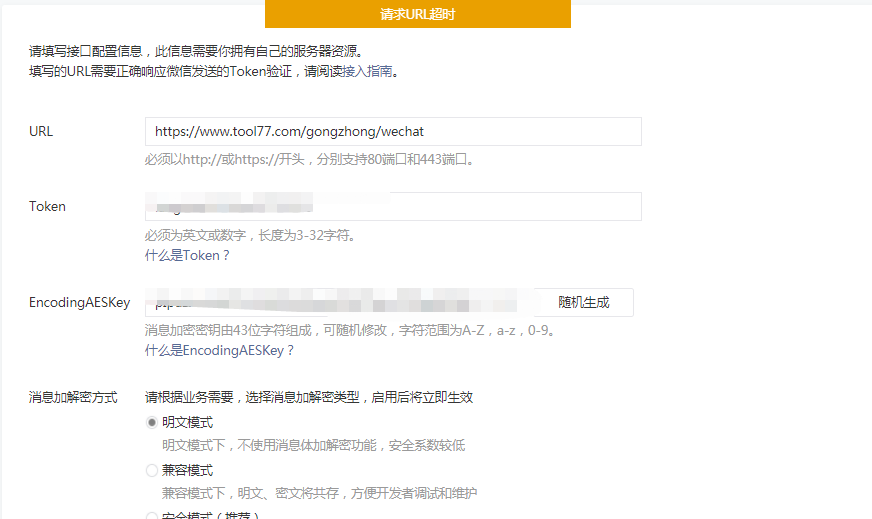
Task: Open the 什么是Token？ link
Action: [x=187, y=255]
